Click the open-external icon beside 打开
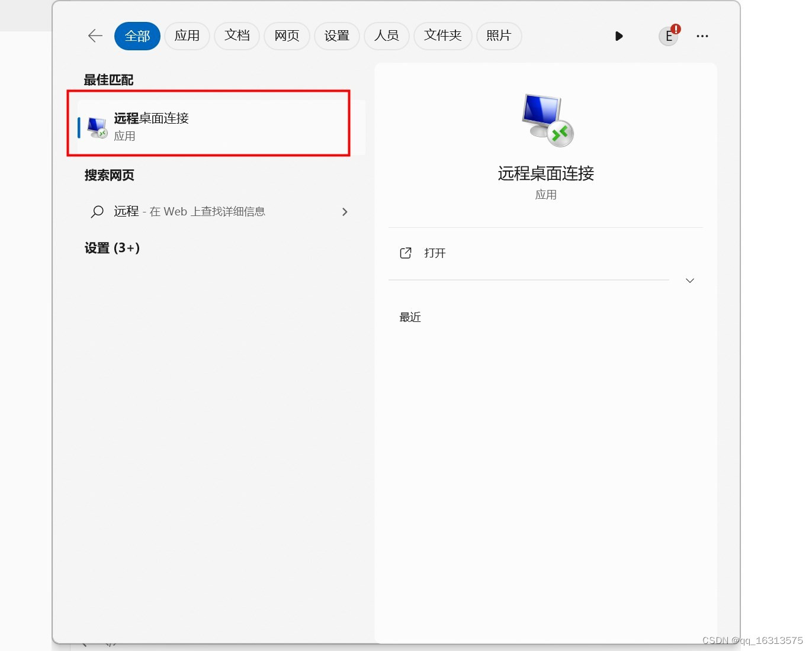The height and width of the screenshot is (651, 812). pos(406,253)
